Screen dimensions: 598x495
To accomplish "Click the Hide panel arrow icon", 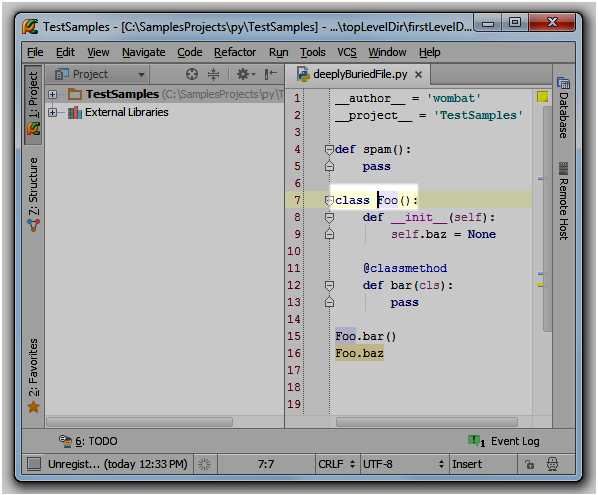I will point(270,74).
